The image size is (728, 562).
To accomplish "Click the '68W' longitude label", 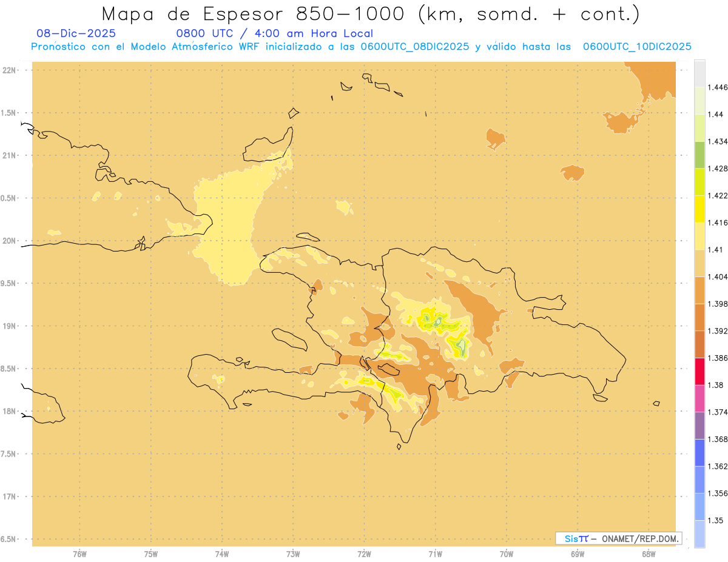I will pos(649,554).
